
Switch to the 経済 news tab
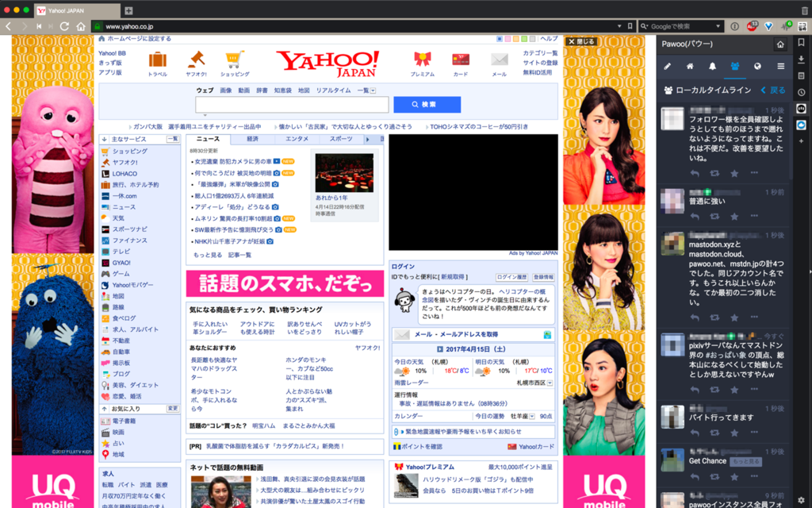253,139
